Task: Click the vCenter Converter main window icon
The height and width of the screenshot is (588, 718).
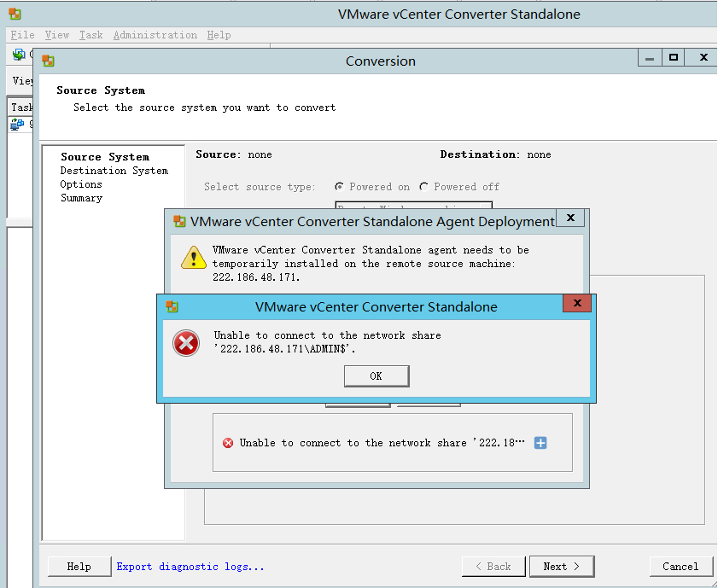Action: (15, 14)
